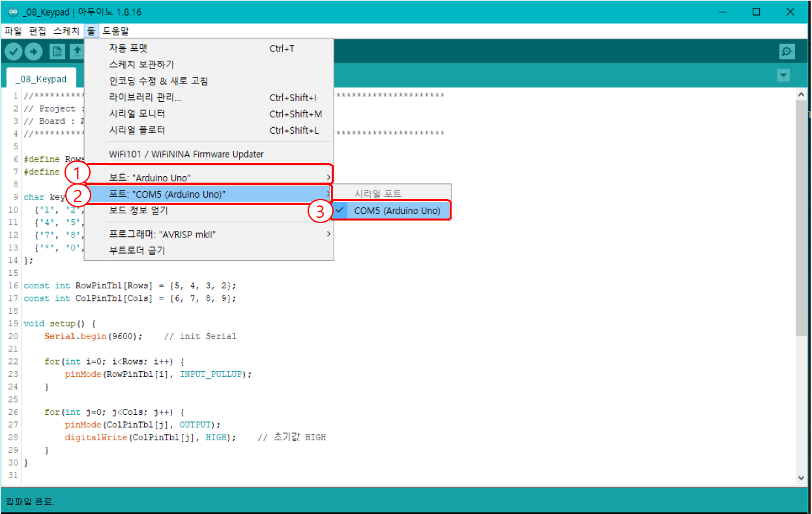
Task: Create a new sketch using the New icon
Action: tap(57, 52)
